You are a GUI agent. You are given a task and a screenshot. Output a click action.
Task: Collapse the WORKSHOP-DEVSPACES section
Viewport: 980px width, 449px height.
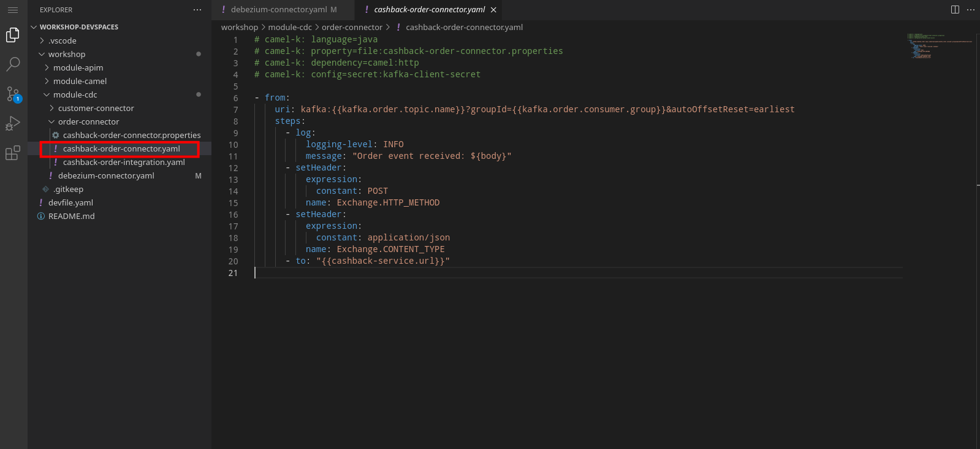point(120,27)
